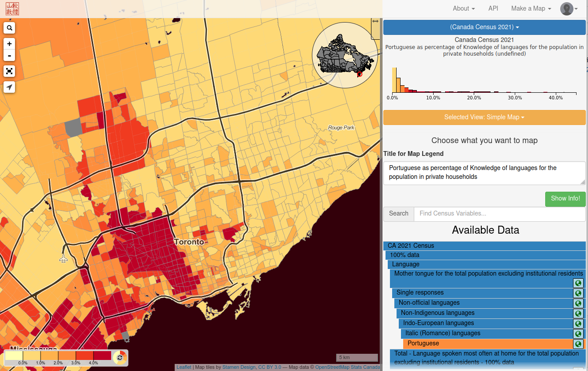Click the globe icon beside Portuguese

[x=578, y=343]
